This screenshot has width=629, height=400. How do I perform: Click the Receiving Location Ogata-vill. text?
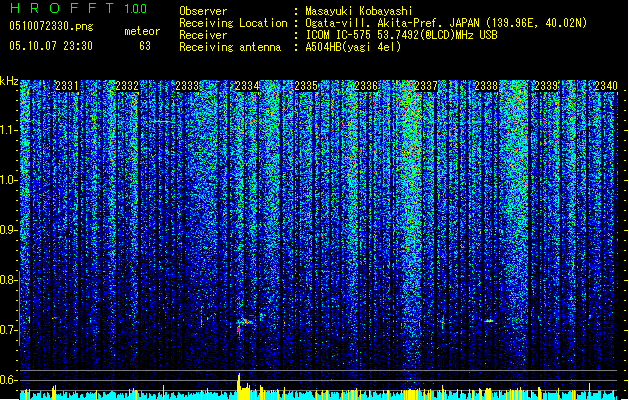point(446,23)
